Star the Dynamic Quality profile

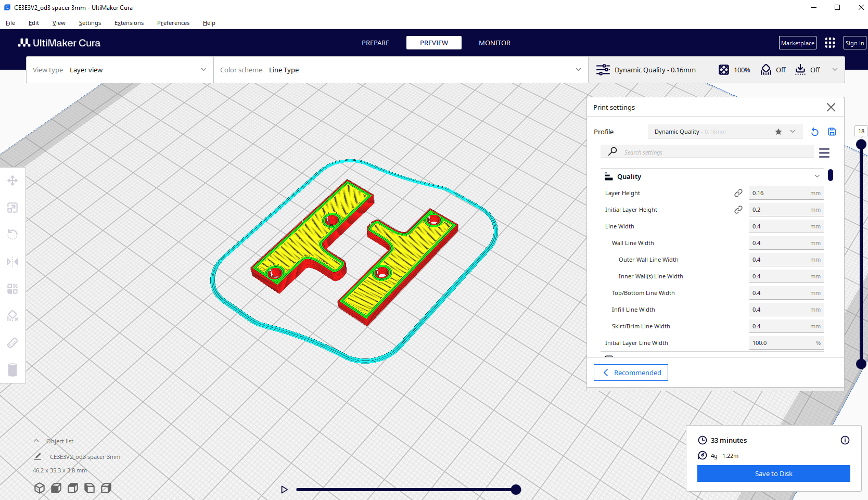tap(778, 132)
